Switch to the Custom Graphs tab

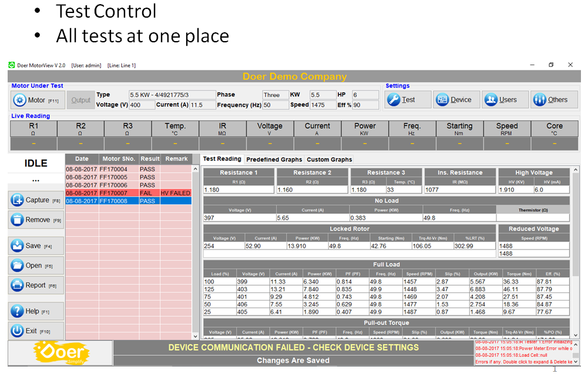pyautogui.click(x=330, y=160)
